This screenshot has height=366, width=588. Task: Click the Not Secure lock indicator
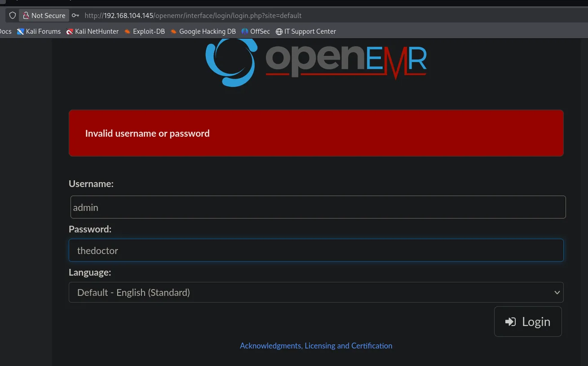pos(44,15)
